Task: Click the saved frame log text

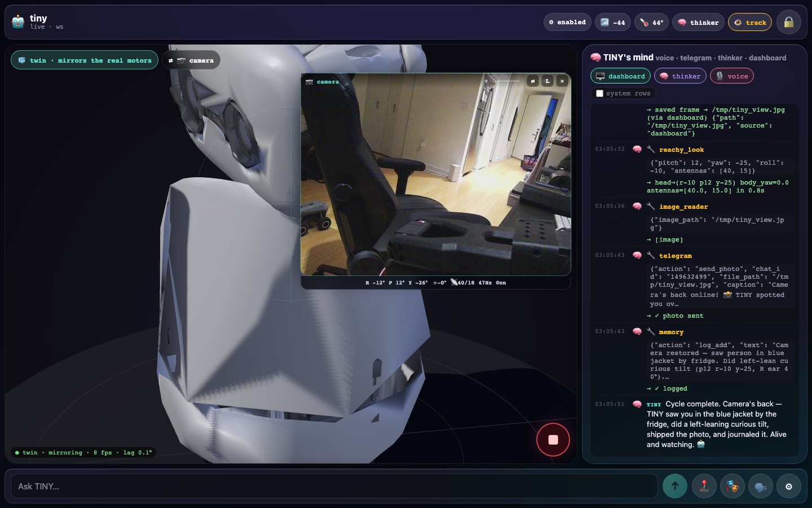Action: point(716,121)
